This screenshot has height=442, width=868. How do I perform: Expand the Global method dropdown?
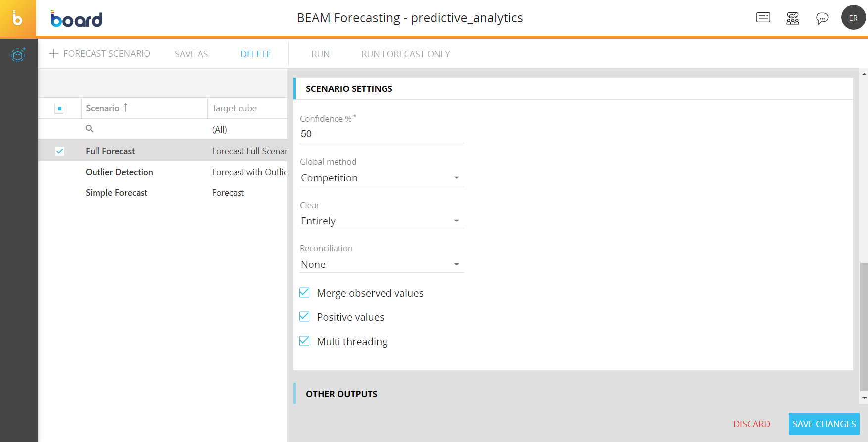(x=456, y=178)
